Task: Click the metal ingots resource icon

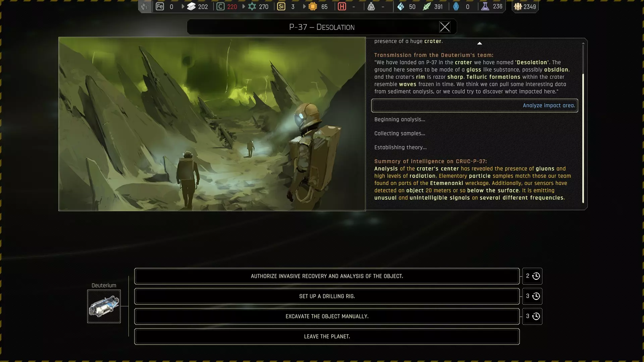Action: 191,6
